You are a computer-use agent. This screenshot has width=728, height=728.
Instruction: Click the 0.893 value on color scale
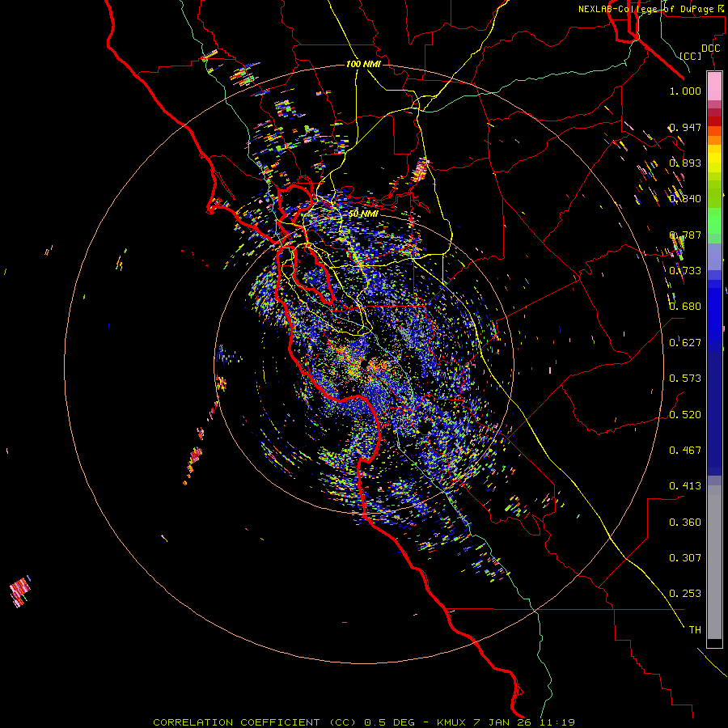pos(685,163)
